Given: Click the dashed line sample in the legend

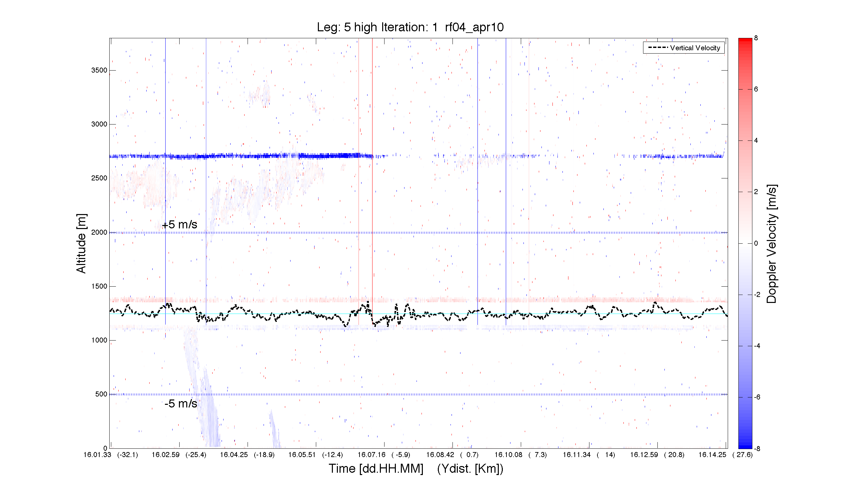Looking at the screenshot, I should (x=658, y=48).
